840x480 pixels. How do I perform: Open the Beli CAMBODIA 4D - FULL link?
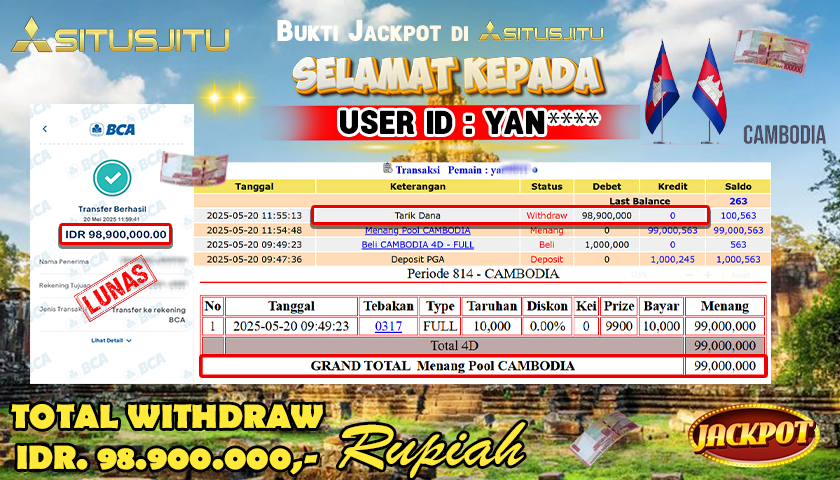pyautogui.click(x=417, y=245)
